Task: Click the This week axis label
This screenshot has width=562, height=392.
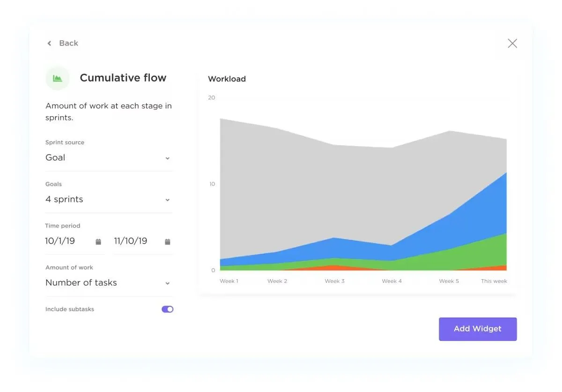Action: coord(494,281)
